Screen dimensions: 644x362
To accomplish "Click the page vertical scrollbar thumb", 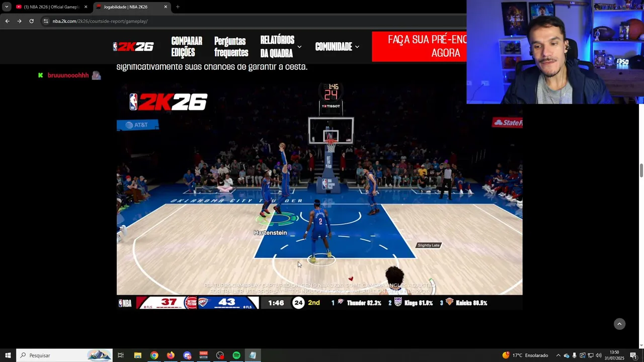I will (x=641, y=170).
